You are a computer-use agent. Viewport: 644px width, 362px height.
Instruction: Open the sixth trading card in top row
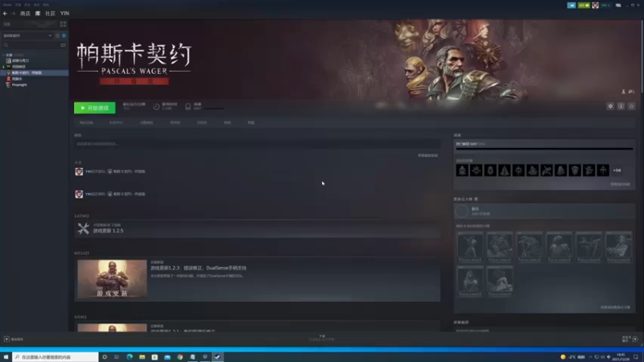click(618, 247)
